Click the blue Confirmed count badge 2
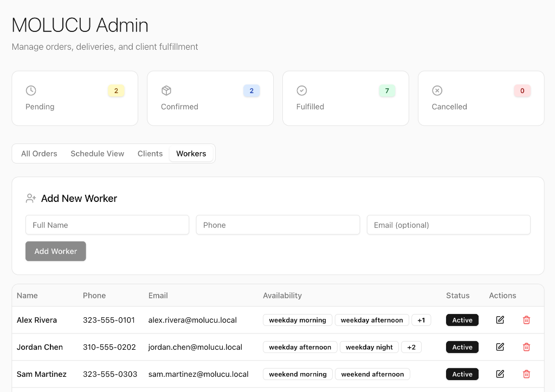Screen dimensions: 555x392 pyautogui.click(x=251, y=91)
